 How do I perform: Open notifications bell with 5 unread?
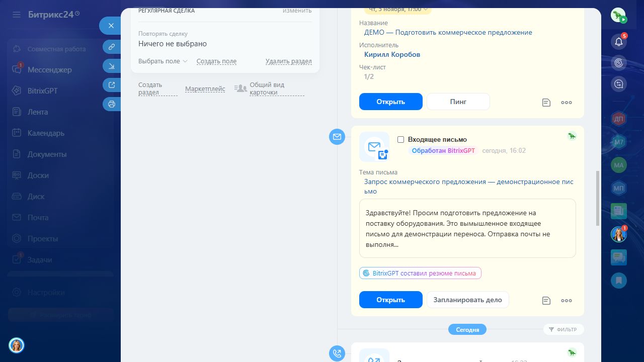[x=619, y=41]
